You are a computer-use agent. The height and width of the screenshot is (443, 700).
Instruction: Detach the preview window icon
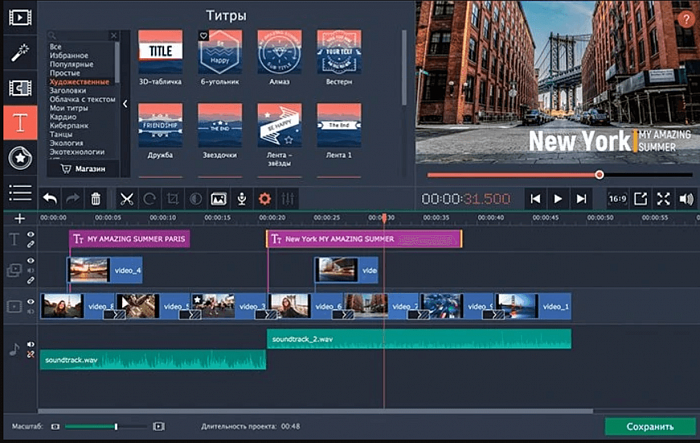click(x=640, y=199)
